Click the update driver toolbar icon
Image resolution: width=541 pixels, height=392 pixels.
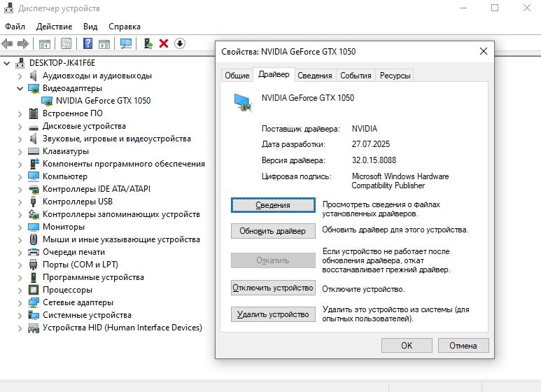148,43
